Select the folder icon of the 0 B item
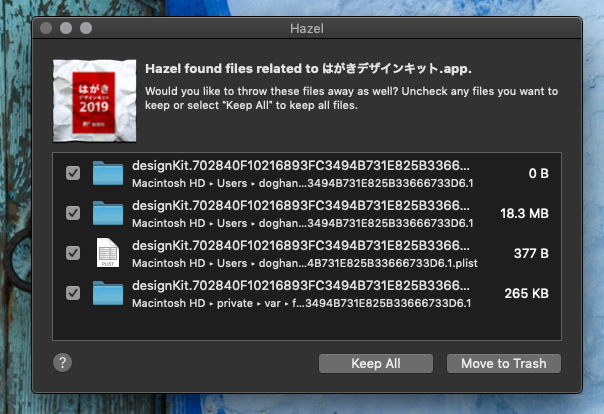 [108, 173]
